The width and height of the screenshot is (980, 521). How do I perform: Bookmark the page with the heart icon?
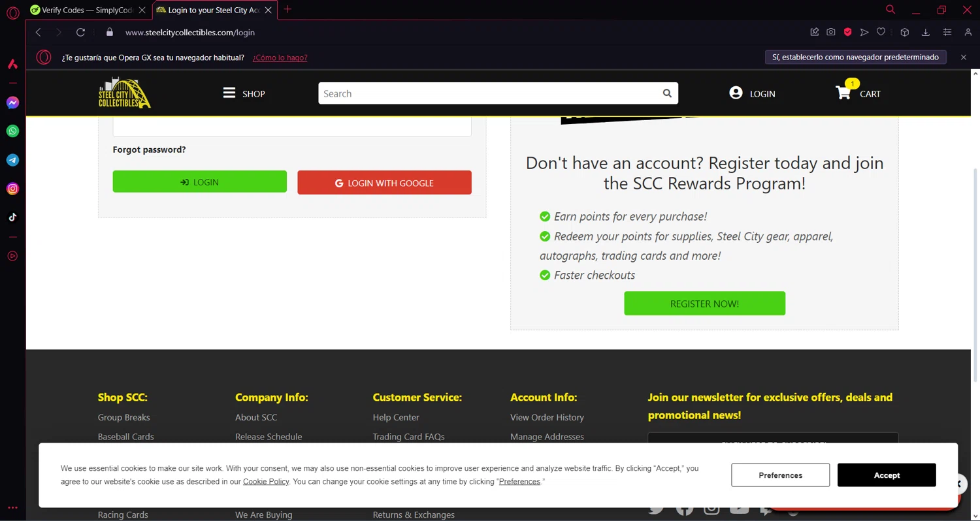[x=881, y=32]
